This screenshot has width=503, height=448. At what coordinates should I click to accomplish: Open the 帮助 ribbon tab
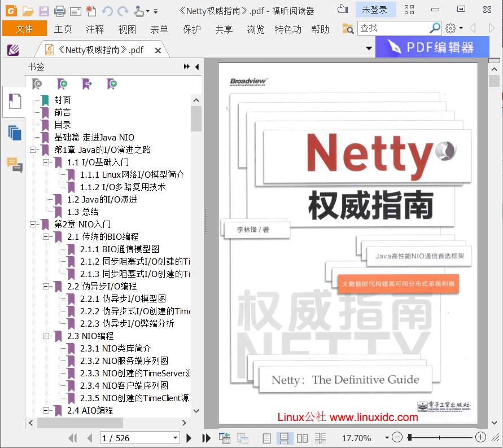[320, 29]
